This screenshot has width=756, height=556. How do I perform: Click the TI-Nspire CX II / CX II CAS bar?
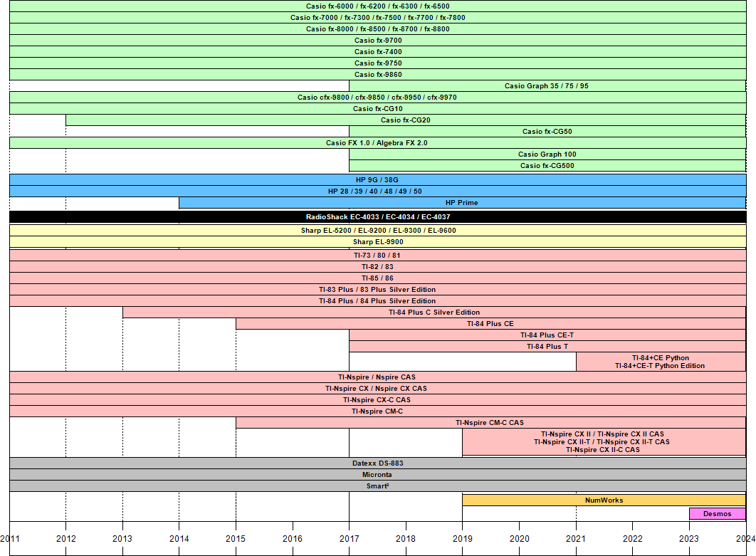pos(604,441)
